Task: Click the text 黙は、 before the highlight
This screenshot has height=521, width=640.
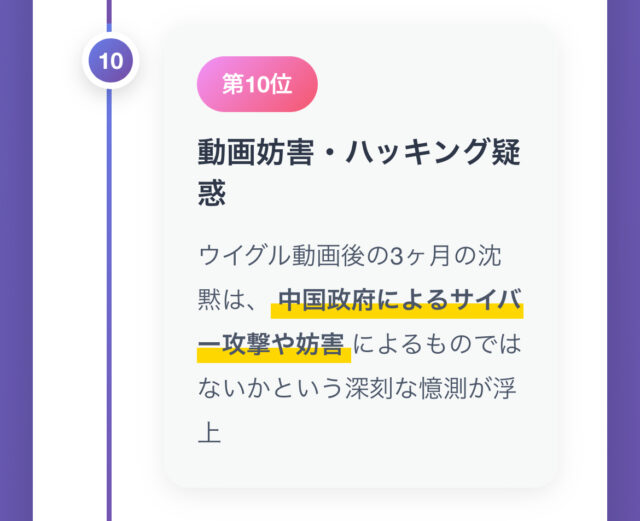Action: (230, 300)
